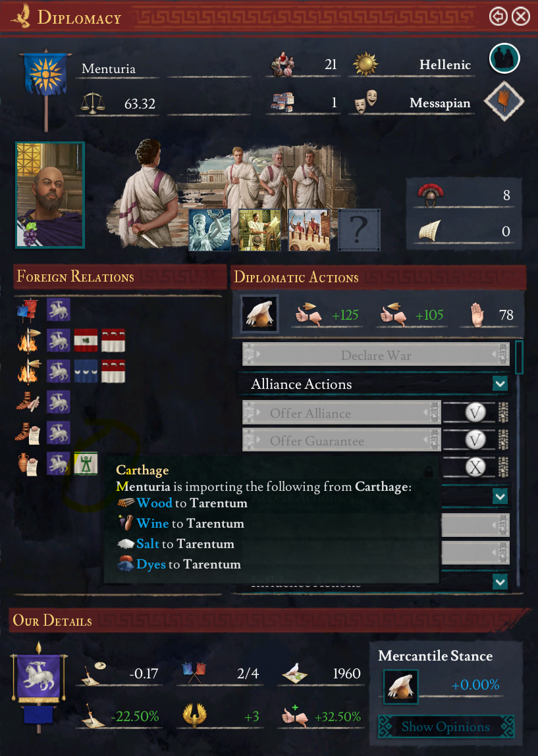The height and width of the screenshot is (756, 538).
Task: Toggle the X mark below Offer Guarantee
Action: coord(475,467)
